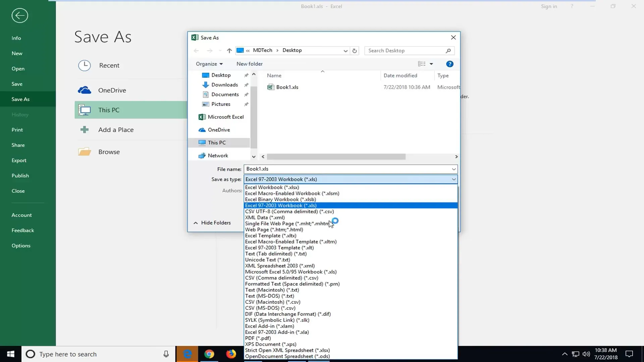644x362 pixels.
Task: Click the refresh folder button
Action: tap(355, 50)
